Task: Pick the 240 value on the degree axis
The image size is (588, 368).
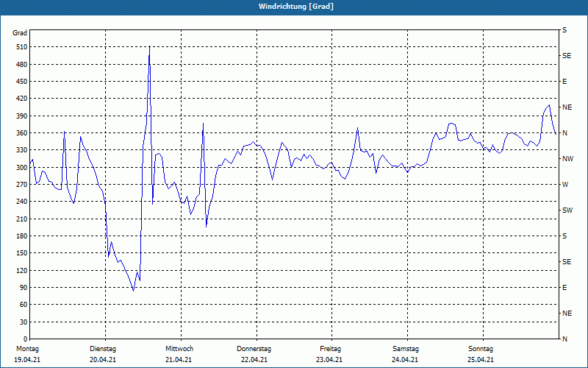Action: tap(22, 202)
